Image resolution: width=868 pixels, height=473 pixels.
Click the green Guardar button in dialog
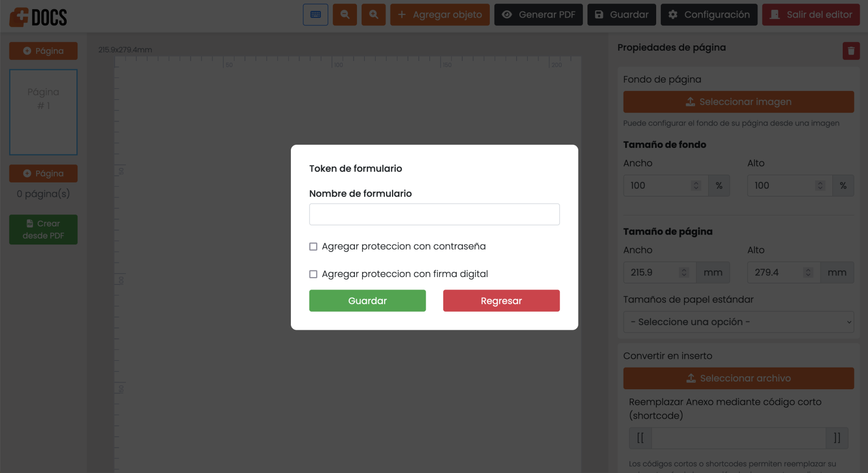367,301
